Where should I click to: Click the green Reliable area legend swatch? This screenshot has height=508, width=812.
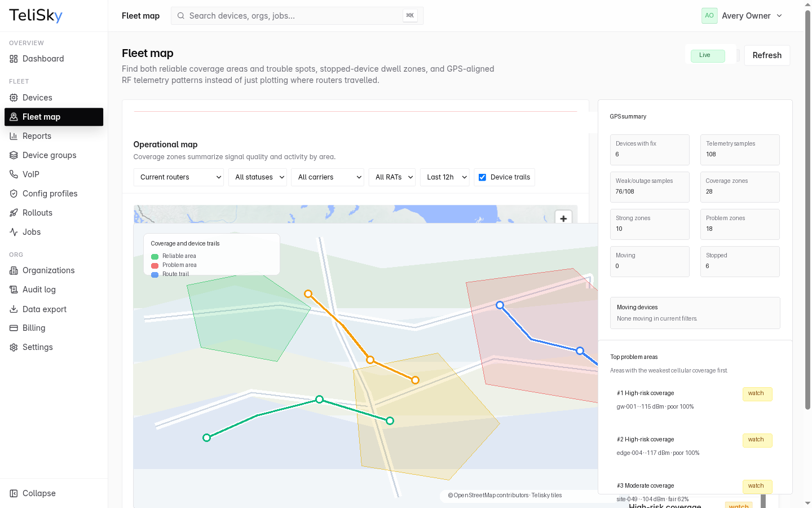pos(155,256)
